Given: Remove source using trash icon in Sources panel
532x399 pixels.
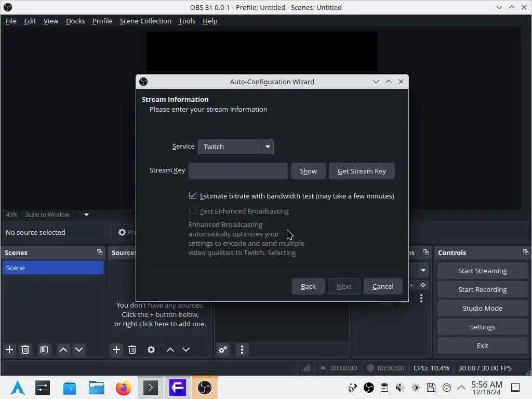Looking at the screenshot, I should pos(132,350).
